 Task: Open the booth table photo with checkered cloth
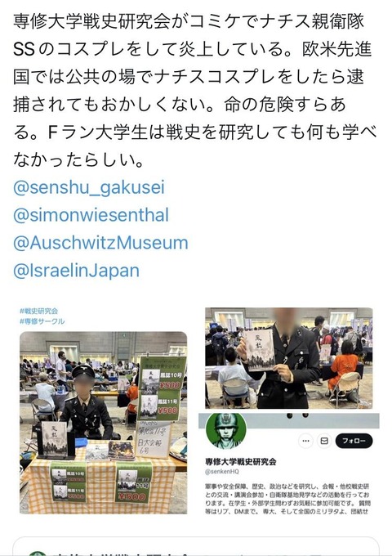(x=103, y=423)
